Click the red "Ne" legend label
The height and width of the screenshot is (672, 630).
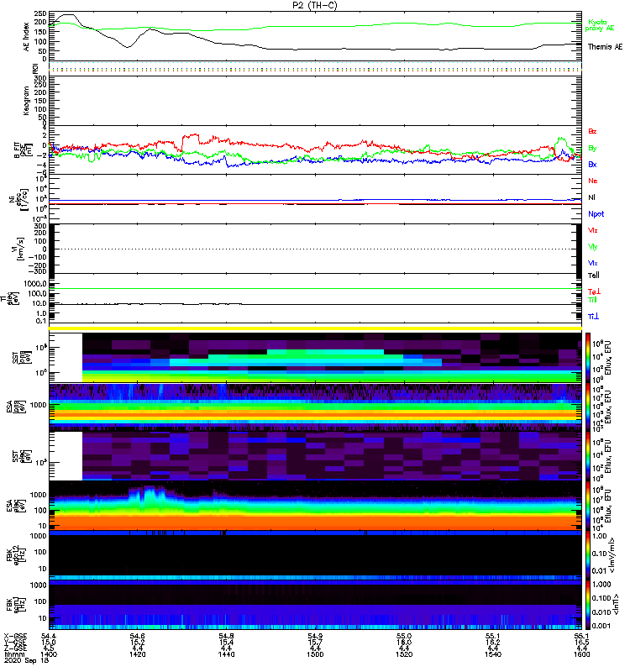[592, 181]
